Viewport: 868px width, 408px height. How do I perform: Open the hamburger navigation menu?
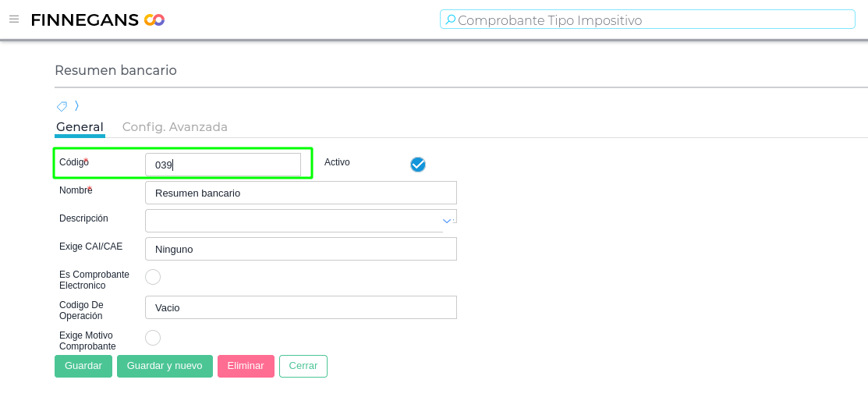(x=14, y=20)
